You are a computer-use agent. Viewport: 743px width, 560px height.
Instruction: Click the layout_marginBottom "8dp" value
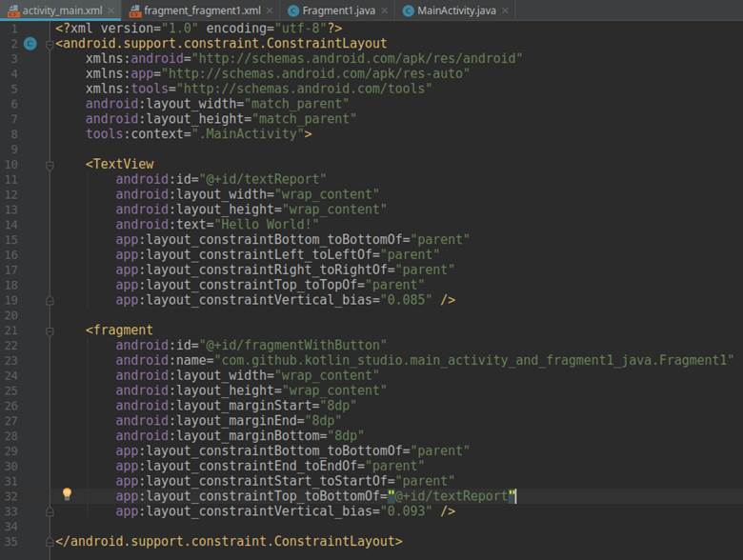tap(346, 436)
